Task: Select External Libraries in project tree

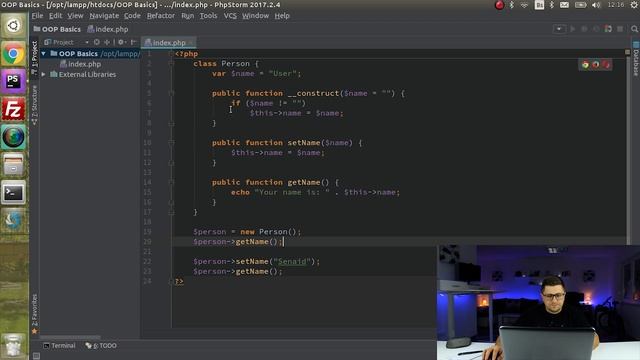Action: 83,74
